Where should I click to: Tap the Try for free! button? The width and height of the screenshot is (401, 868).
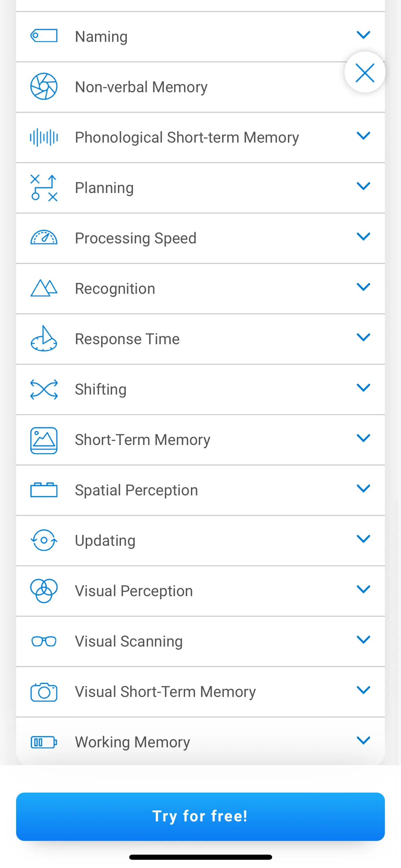pyautogui.click(x=200, y=817)
